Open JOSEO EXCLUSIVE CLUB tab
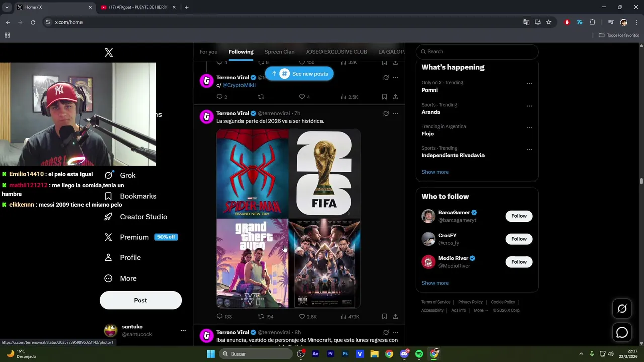 [337, 52]
